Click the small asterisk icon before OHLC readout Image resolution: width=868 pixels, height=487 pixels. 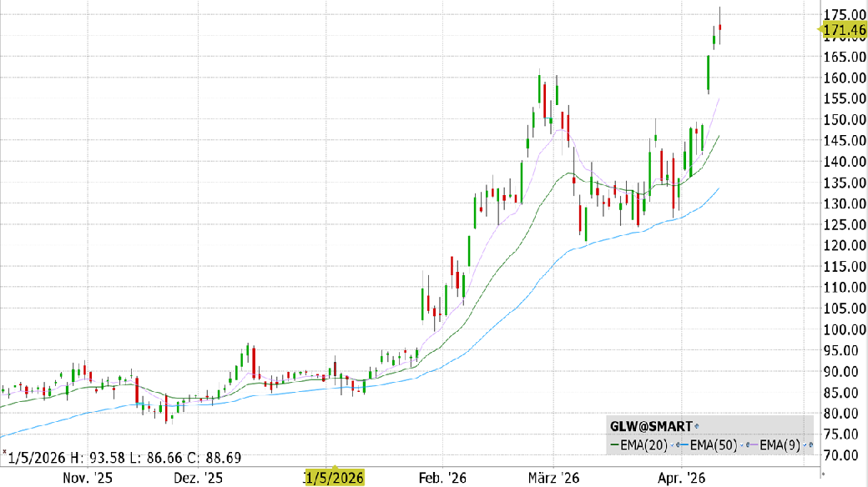tap(4, 454)
